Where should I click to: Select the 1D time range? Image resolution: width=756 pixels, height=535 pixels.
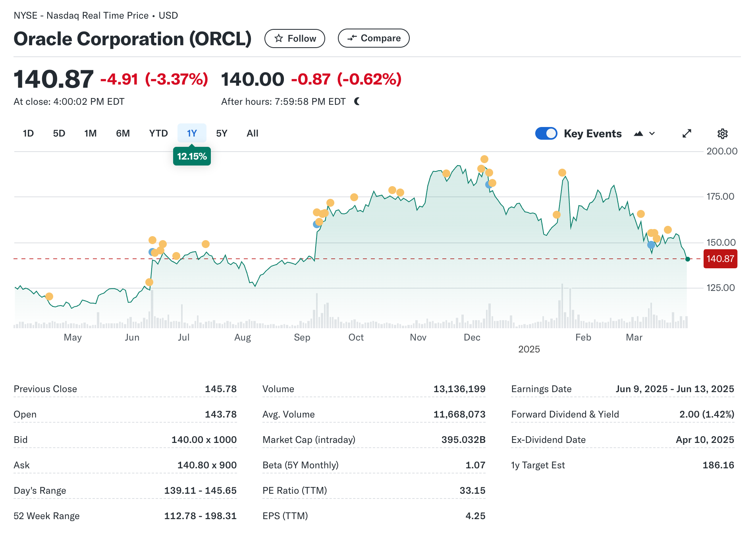(28, 133)
